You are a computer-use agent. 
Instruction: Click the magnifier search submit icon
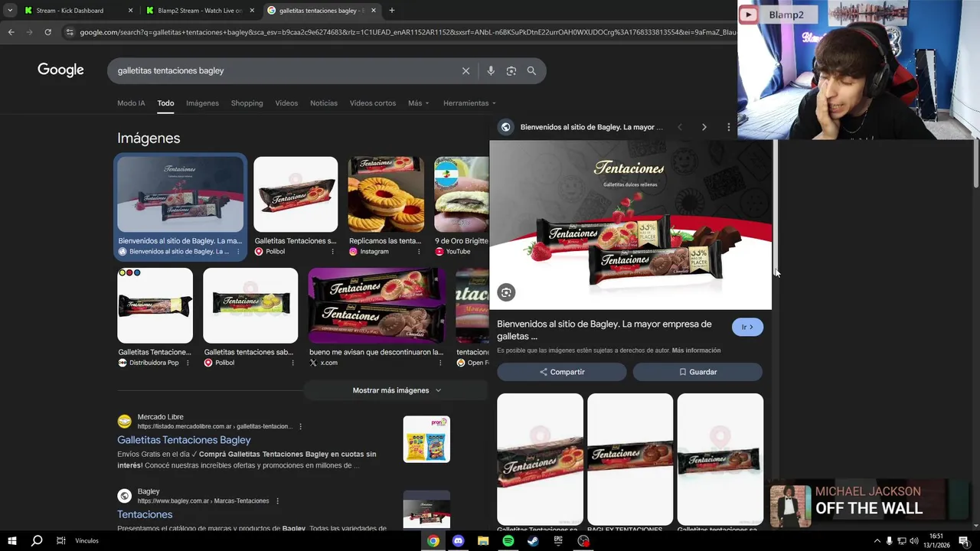531,70
